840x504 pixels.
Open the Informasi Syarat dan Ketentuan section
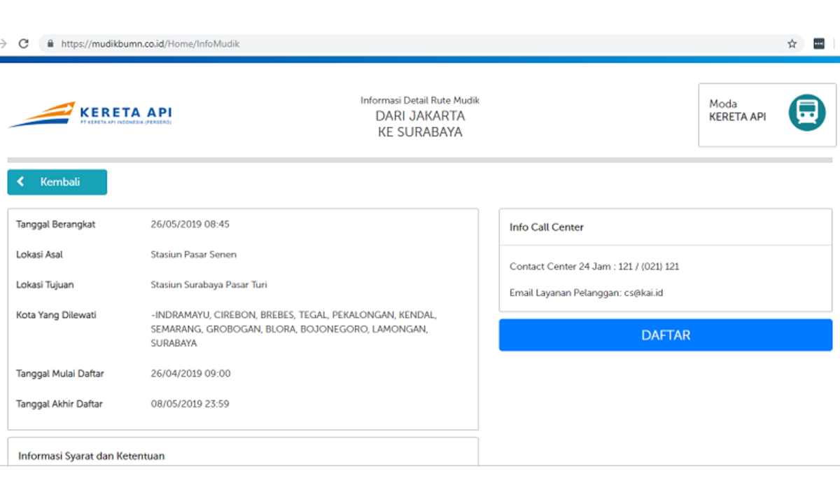(x=92, y=456)
